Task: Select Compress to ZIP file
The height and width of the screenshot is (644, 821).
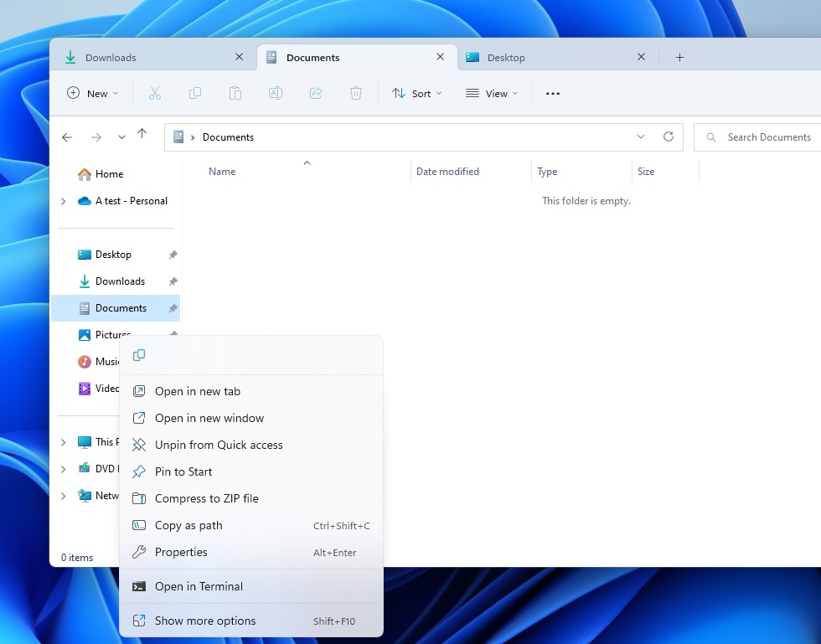Action: 206,498
